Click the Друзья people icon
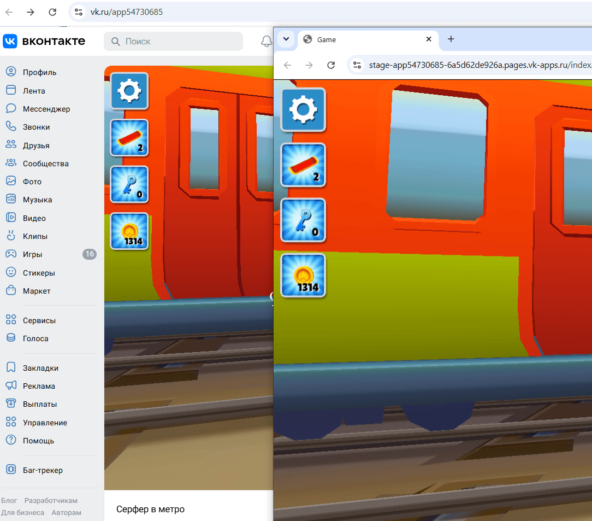 [x=11, y=144]
